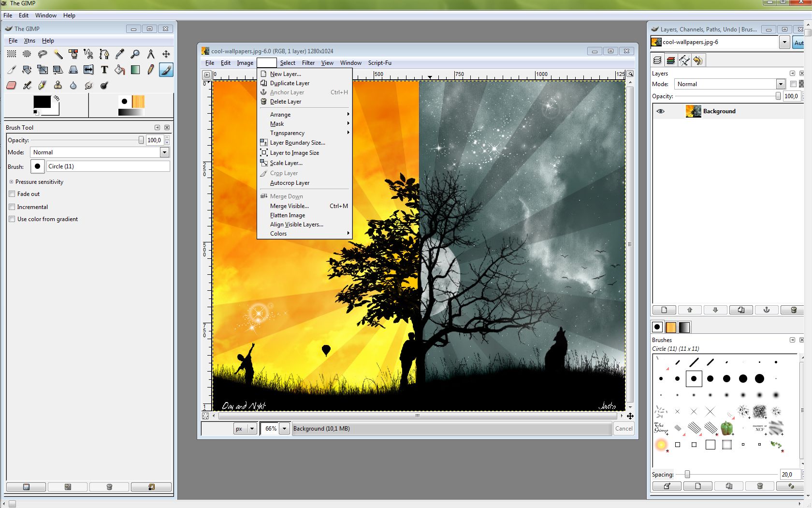Image resolution: width=812 pixels, height=508 pixels.
Task: Select the Zoom magnifier tool
Action: tap(135, 54)
